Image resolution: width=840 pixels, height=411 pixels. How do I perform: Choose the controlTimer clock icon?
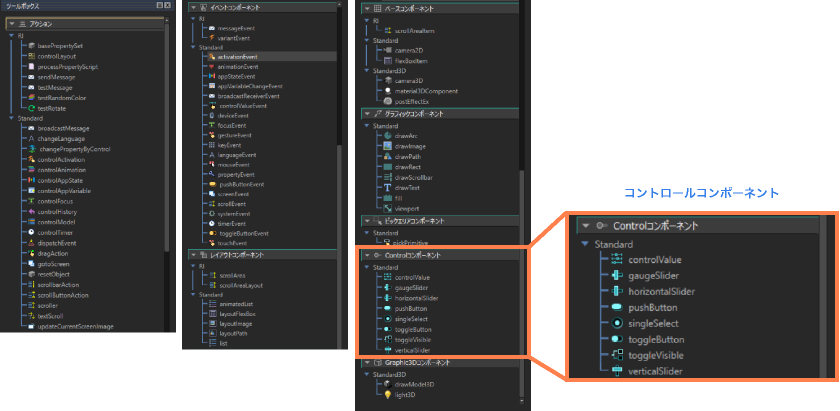pyautogui.click(x=32, y=233)
